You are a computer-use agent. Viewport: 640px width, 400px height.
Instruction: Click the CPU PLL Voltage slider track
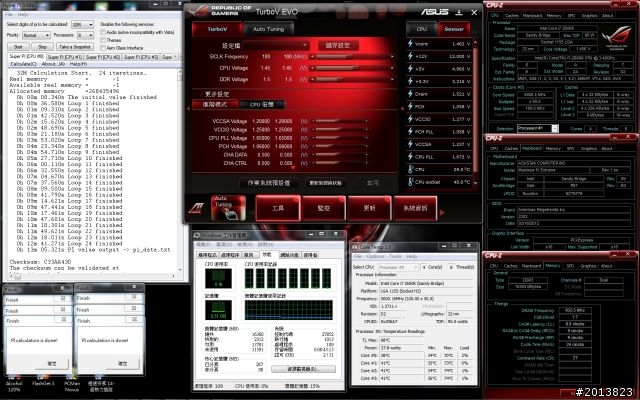pos(339,138)
